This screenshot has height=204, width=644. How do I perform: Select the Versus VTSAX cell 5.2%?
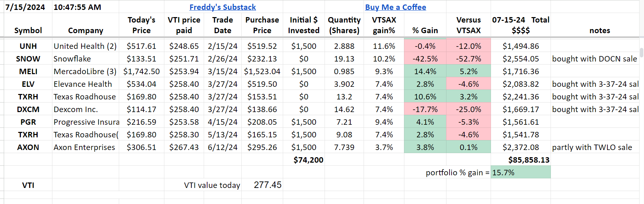[x=468, y=71]
